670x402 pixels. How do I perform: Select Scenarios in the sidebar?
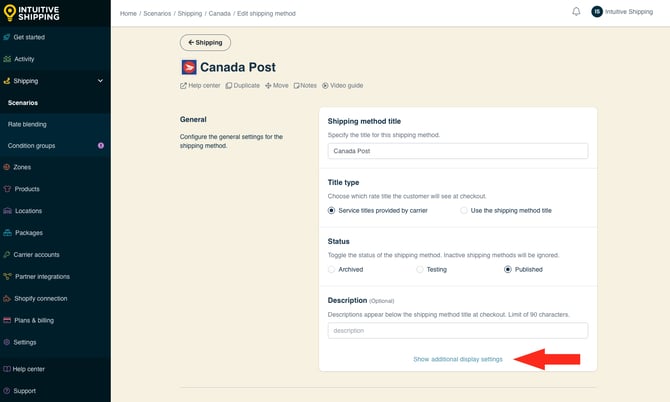[23, 103]
